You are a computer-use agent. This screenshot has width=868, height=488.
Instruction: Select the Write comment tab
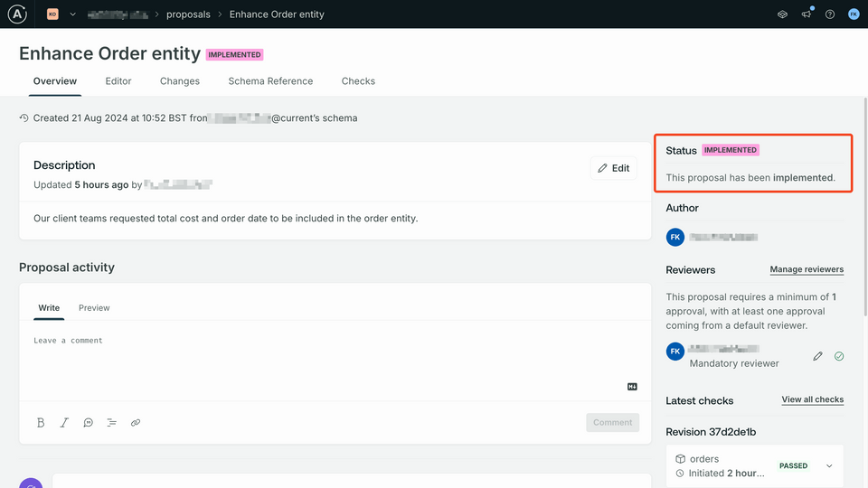point(49,308)
